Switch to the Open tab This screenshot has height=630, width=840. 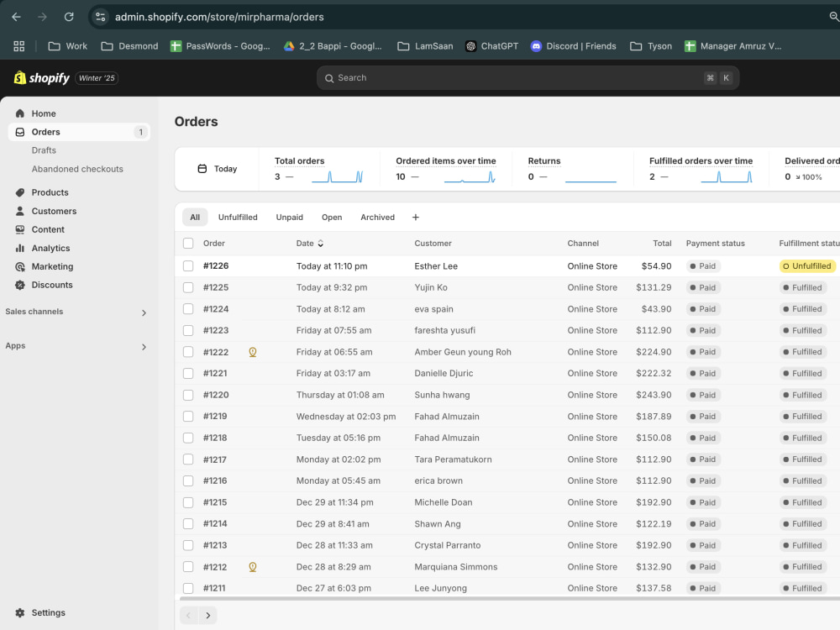click(x=332, y=218)
